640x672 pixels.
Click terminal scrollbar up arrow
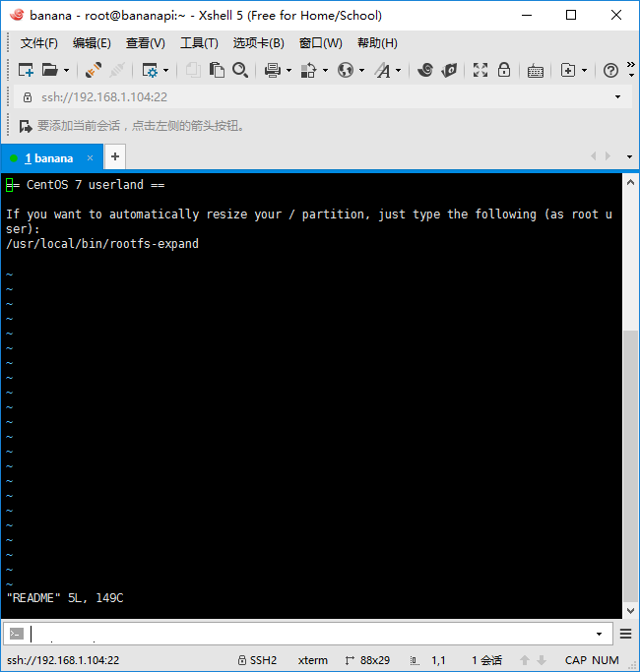pos(630,182)
